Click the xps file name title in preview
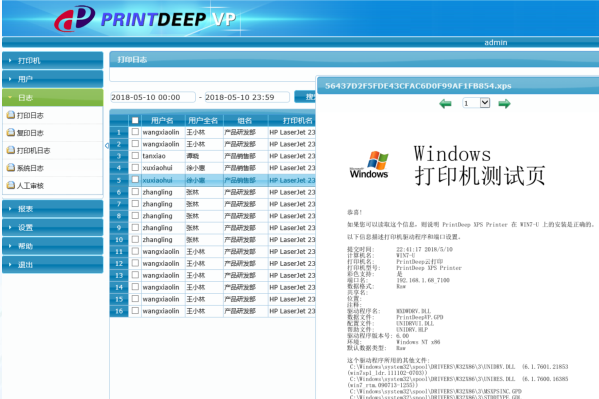599x399 pixels. [x=418, y=86]
